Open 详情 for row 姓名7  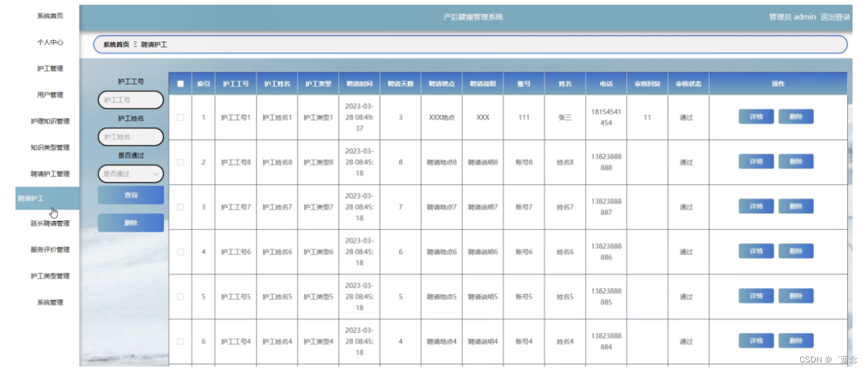point(756,206)
